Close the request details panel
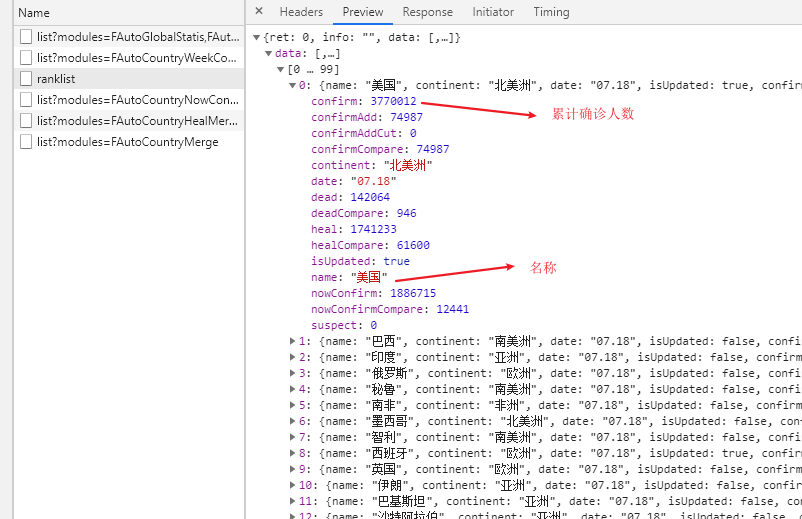The image size is (802, 519). [x=259, y=11]
